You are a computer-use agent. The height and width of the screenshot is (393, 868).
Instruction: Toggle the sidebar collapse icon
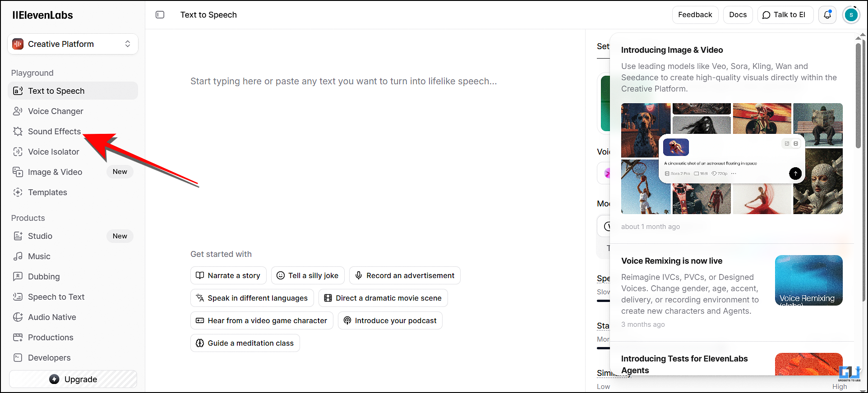tap(160, 15)
